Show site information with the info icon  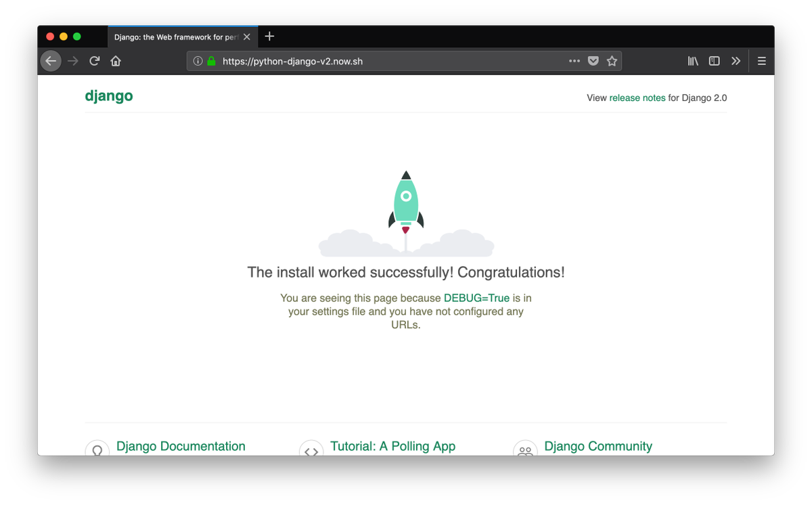click(198, 61)
